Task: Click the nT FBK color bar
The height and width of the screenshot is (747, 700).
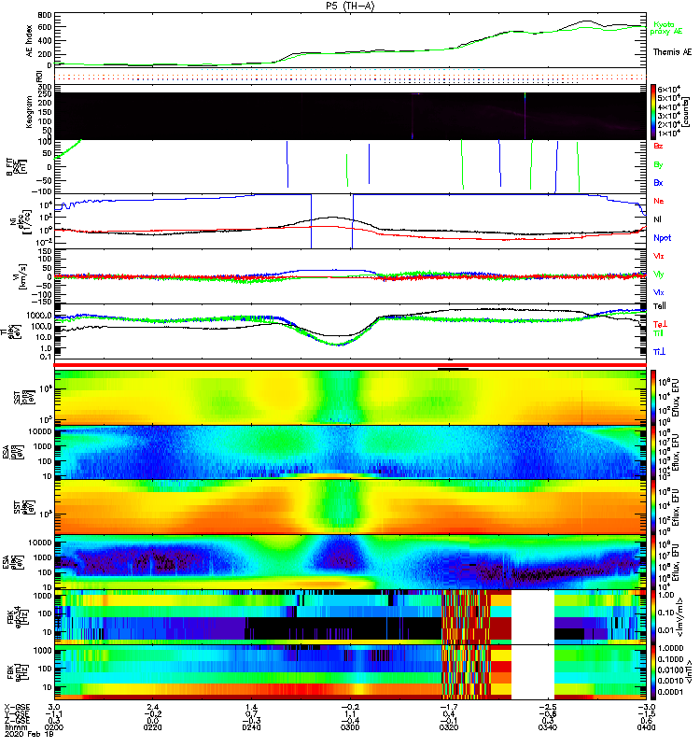Action: pos(654,671)
